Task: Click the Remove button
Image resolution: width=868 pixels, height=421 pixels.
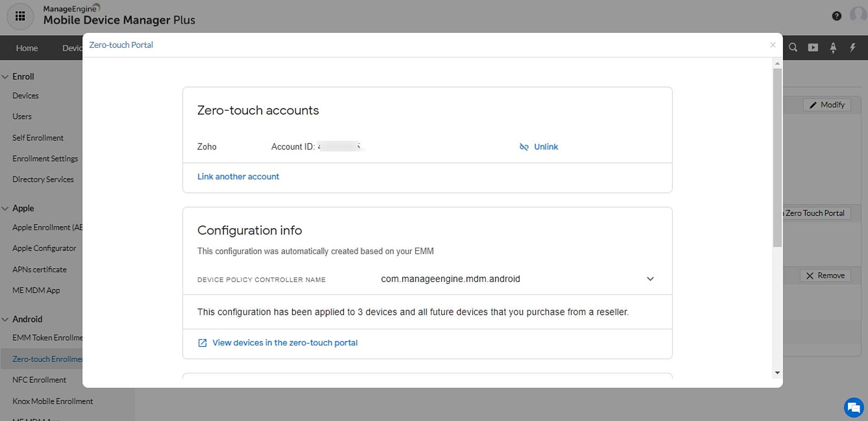Action: [x=825, y=276]
